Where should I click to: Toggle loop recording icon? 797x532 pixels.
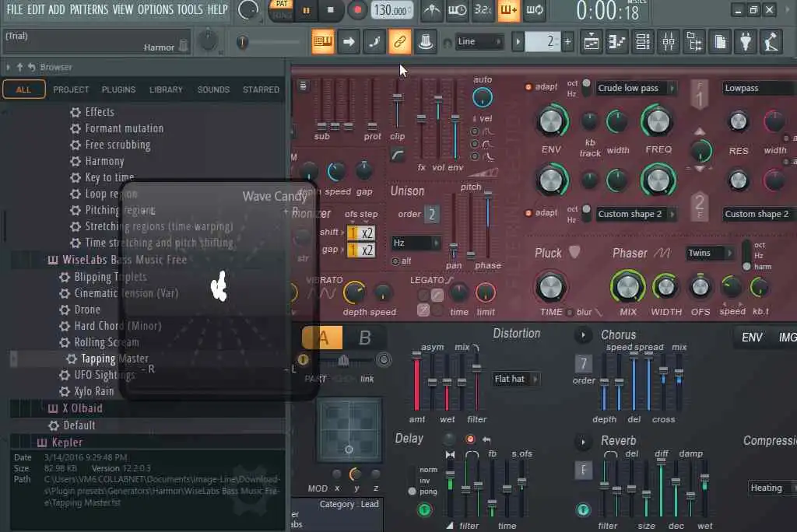[534, 11]
